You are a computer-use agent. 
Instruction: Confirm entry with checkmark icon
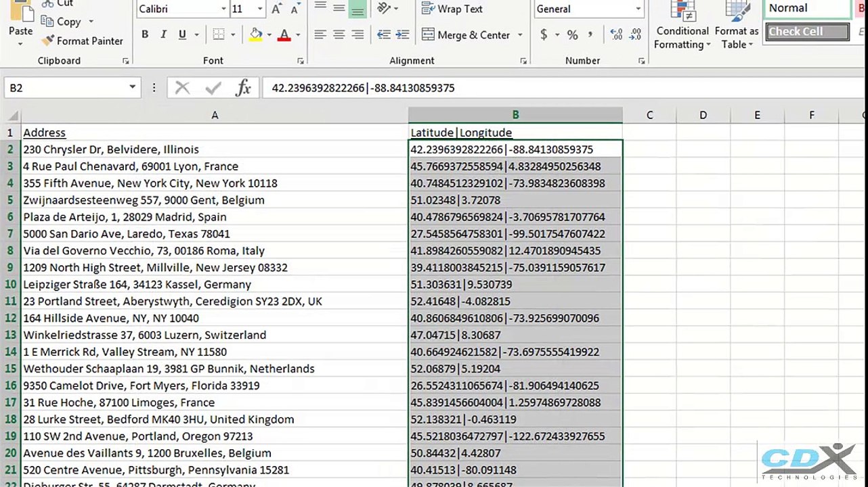(213, 88)
